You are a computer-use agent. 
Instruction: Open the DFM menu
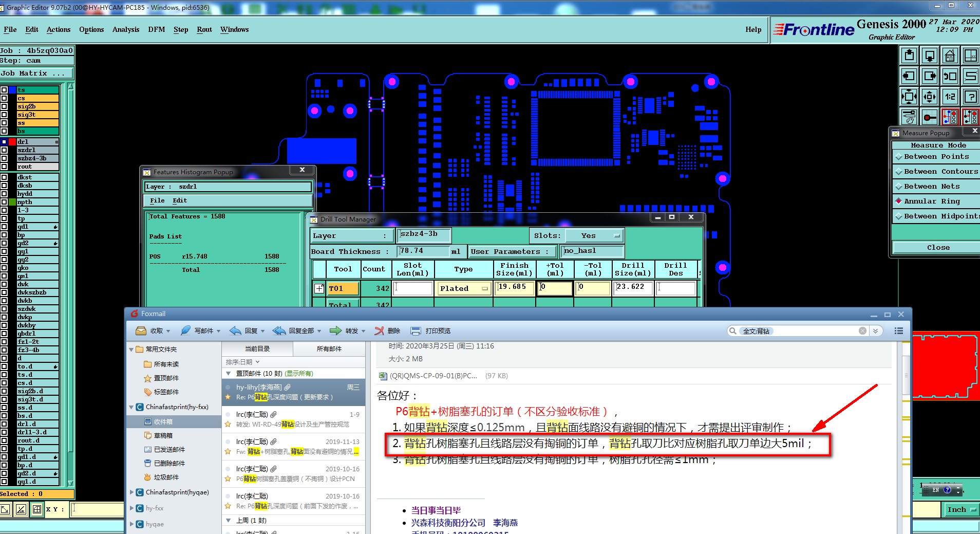pyautogui.click(x=156, y=30)
